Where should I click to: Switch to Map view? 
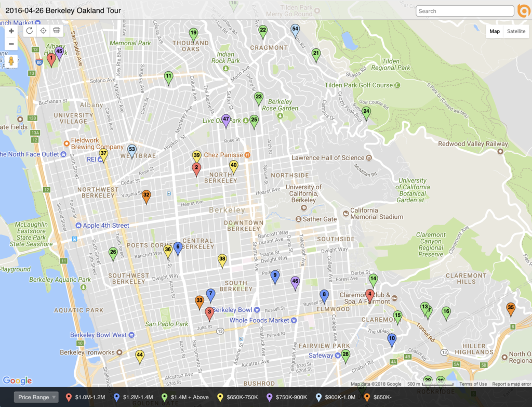tap(495, 31)
